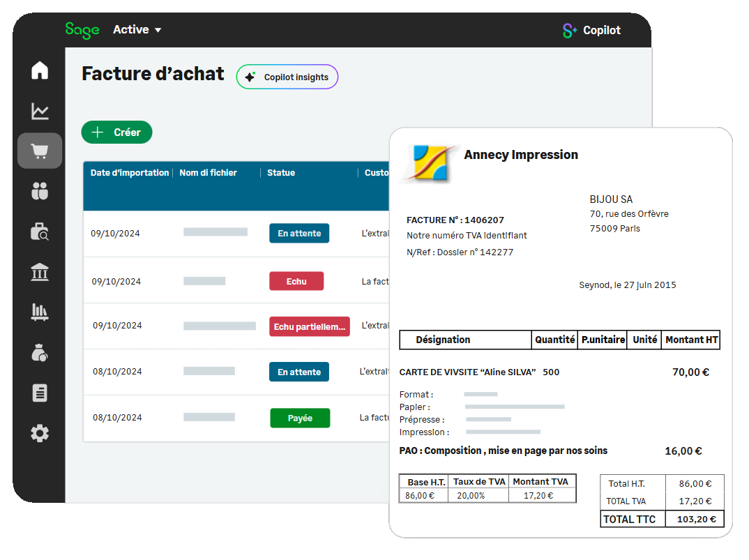The width and height of the screenshot is (749, 560).
Task: Select the shopping cart purchases icon
Action: [40, 151]
